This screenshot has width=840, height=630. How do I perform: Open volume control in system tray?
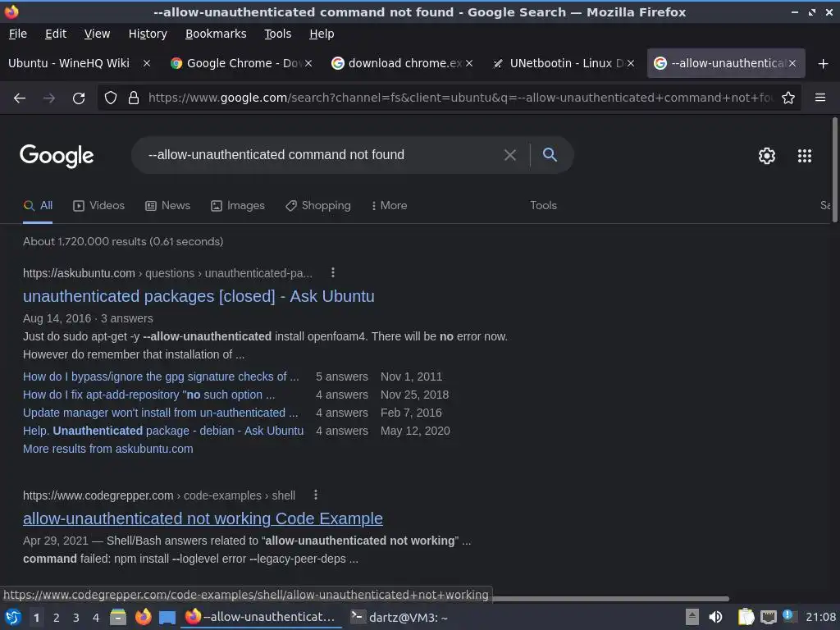coord(715,617)
